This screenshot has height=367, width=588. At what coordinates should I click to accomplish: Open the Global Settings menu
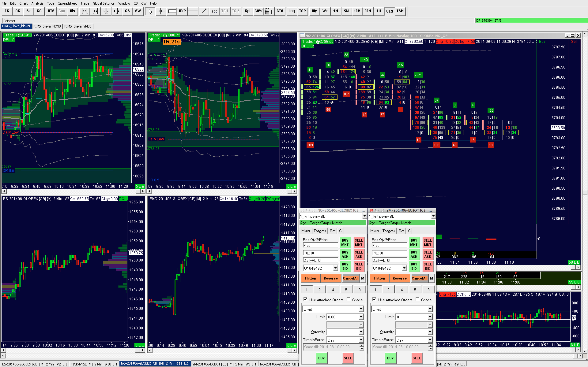tap(104, 3)
